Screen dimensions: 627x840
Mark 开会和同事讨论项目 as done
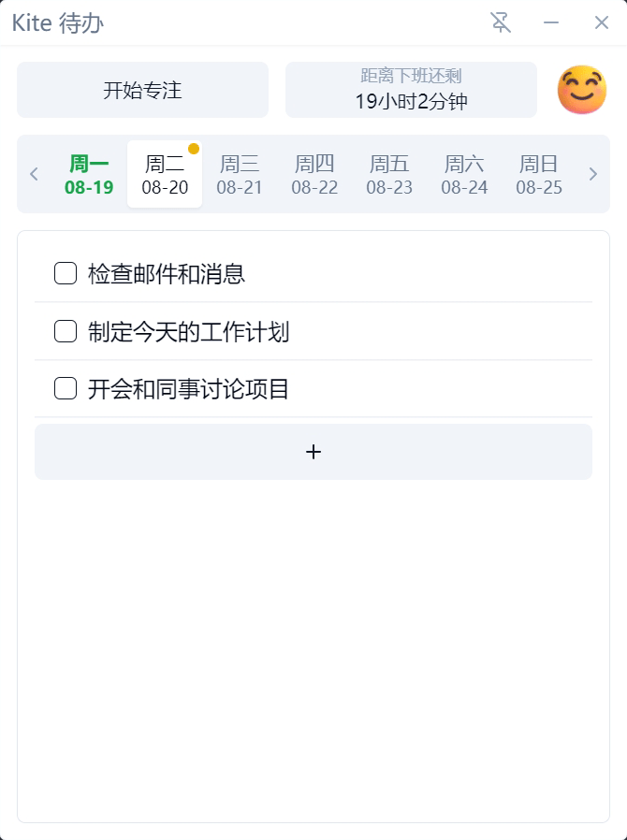click(x=66, y=388)
